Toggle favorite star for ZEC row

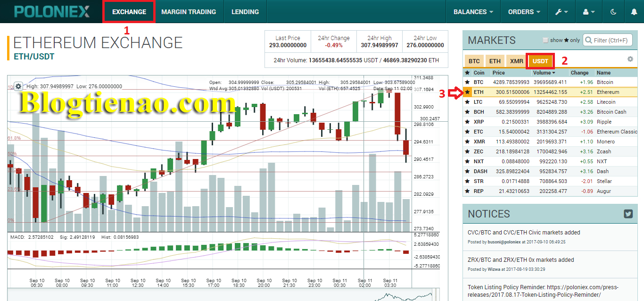coord(467,151)
